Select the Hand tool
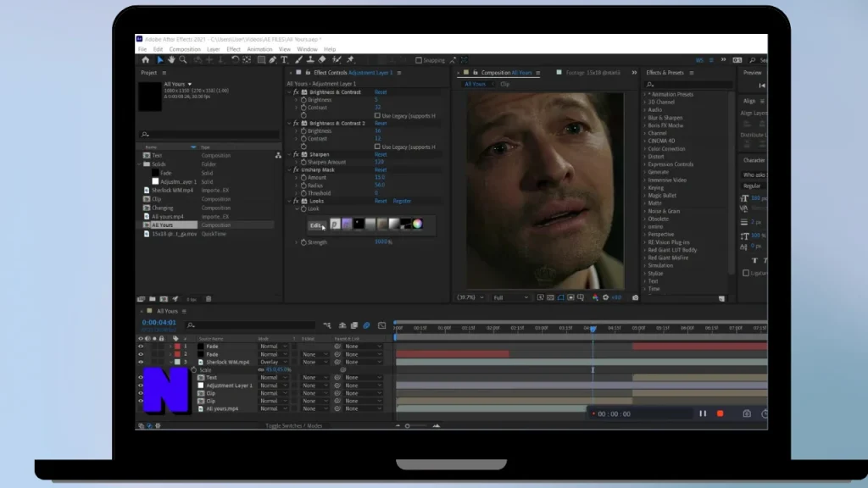 click(x=171, y=60)
